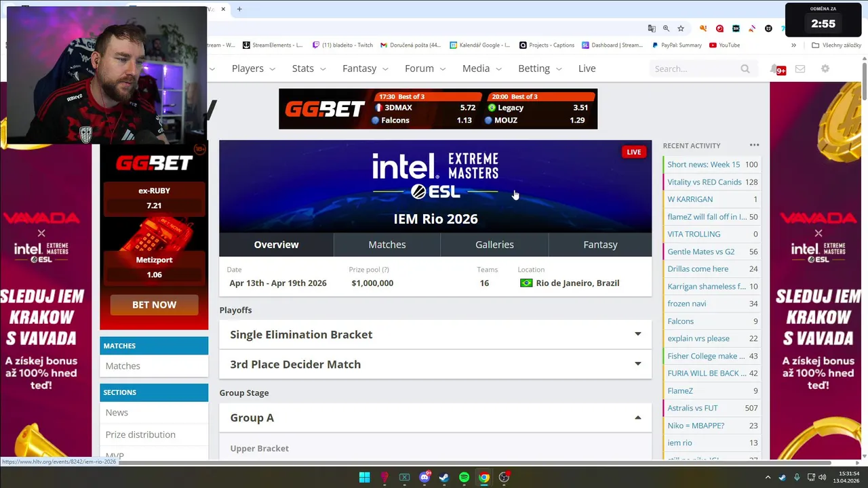Open the YouTube bookmark

click(x=724, y=45)
